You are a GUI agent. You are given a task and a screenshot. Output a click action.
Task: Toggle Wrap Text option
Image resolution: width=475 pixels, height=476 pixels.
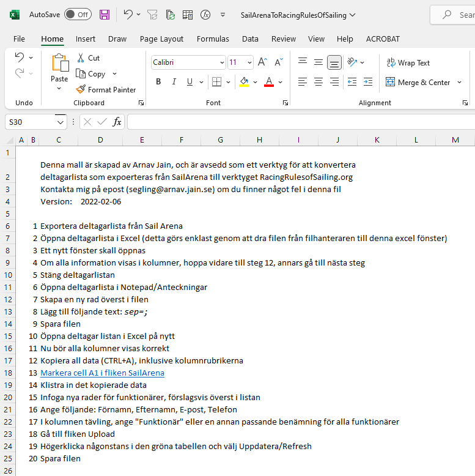click(408, 62)
